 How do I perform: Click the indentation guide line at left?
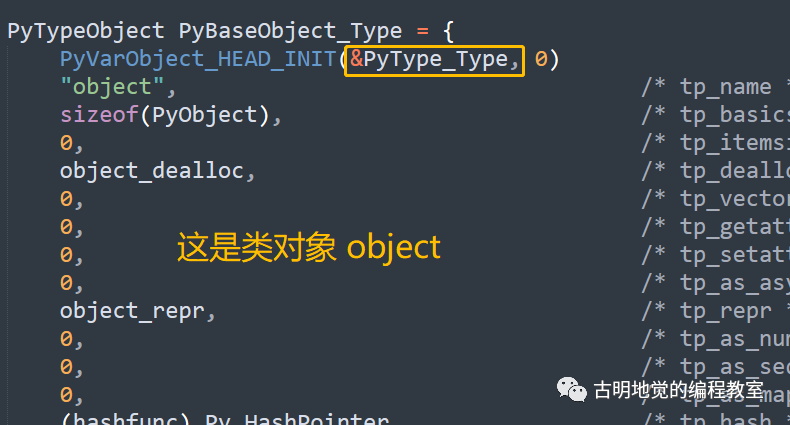point(8,235)
